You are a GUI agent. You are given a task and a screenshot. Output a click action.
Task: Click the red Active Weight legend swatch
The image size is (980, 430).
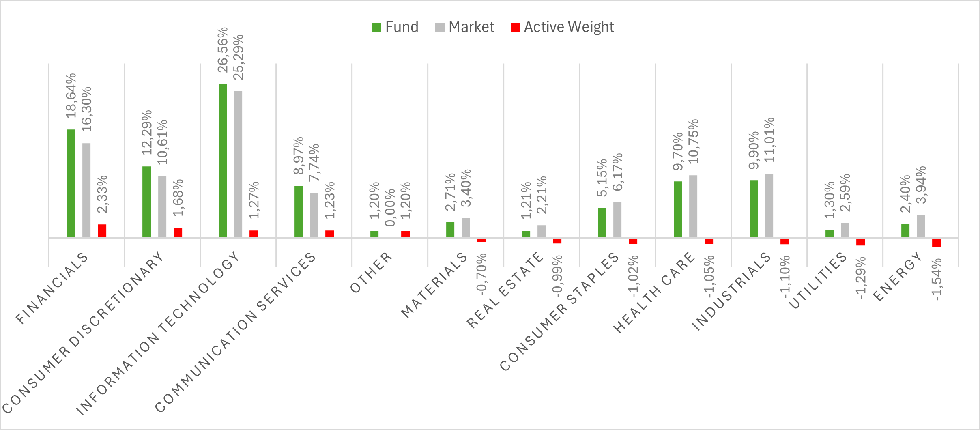[x=515, y=28]
